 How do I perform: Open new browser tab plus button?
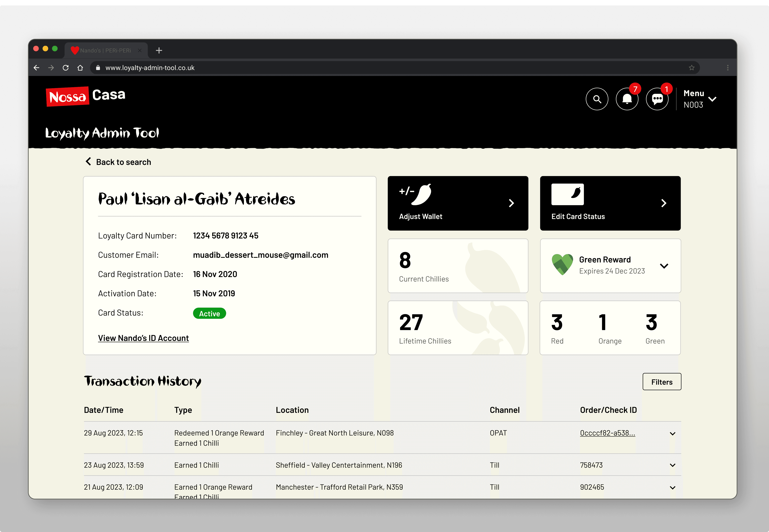pos(159,50)
